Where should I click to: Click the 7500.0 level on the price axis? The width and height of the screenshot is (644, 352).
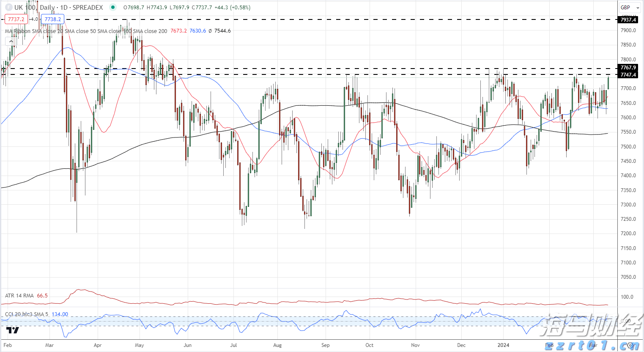point(628,147)
